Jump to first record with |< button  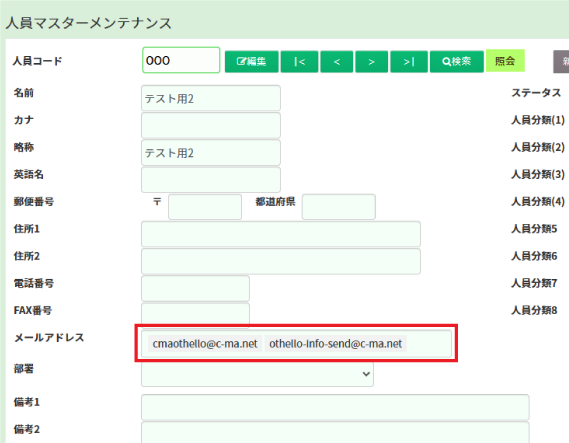pos(299,62)
